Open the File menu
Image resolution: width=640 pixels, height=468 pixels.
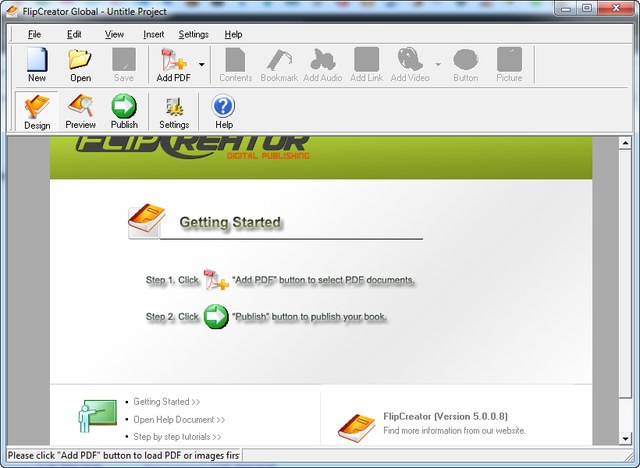[35, 34]
